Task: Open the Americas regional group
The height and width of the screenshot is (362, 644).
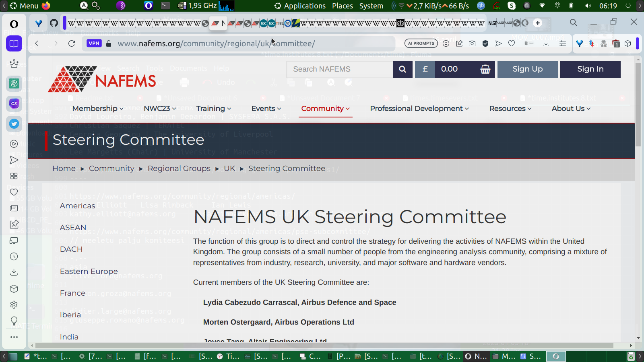Action: click(x=77, y=206)
